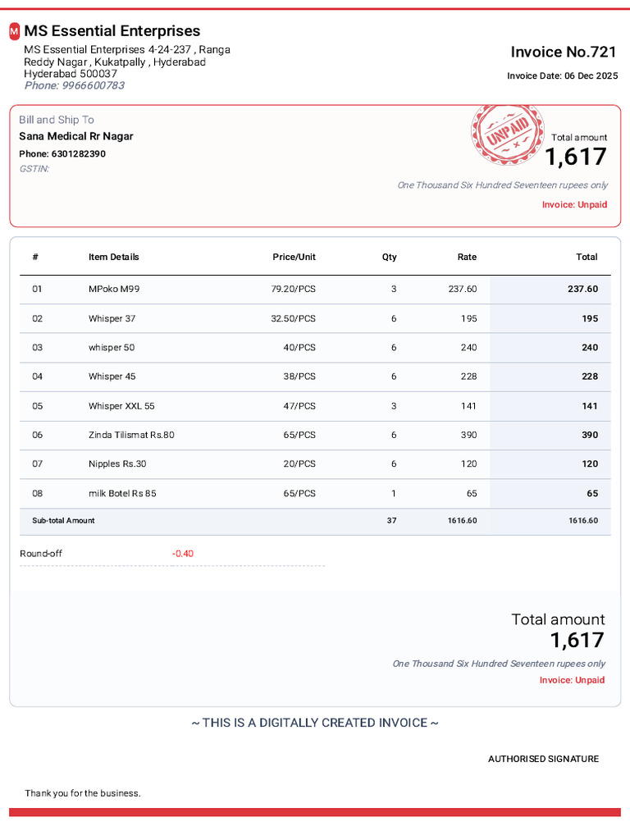Select the Invoice No.721 title
Screen dimensions: 630x840
click(563, 52)
